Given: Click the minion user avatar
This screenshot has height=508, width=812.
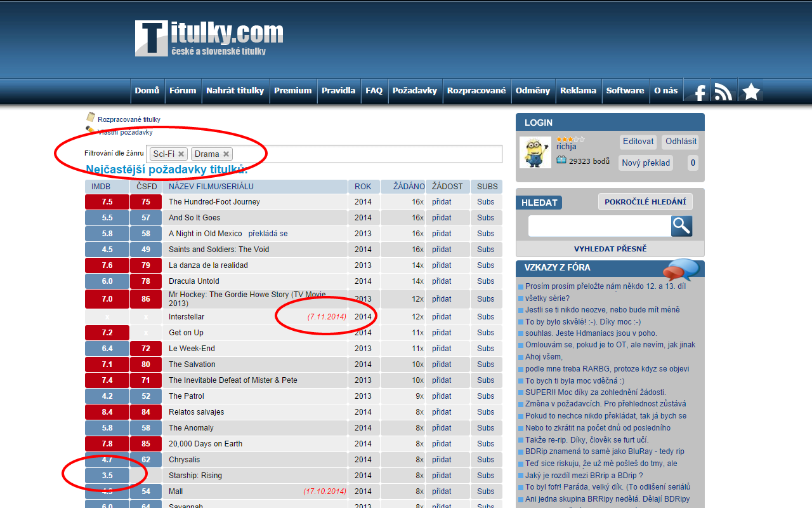Looking at the screenshot, I should (535, 152).
